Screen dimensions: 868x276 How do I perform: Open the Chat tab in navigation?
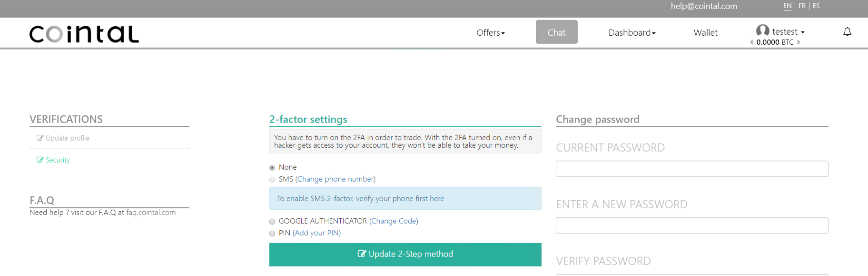pos(556,32)
